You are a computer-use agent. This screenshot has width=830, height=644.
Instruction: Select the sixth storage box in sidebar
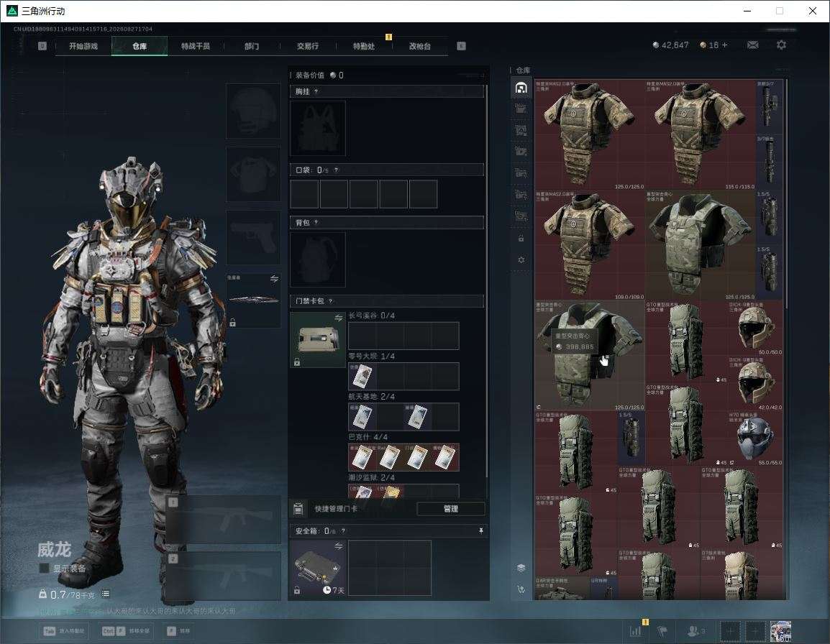(x=521, y=195)
